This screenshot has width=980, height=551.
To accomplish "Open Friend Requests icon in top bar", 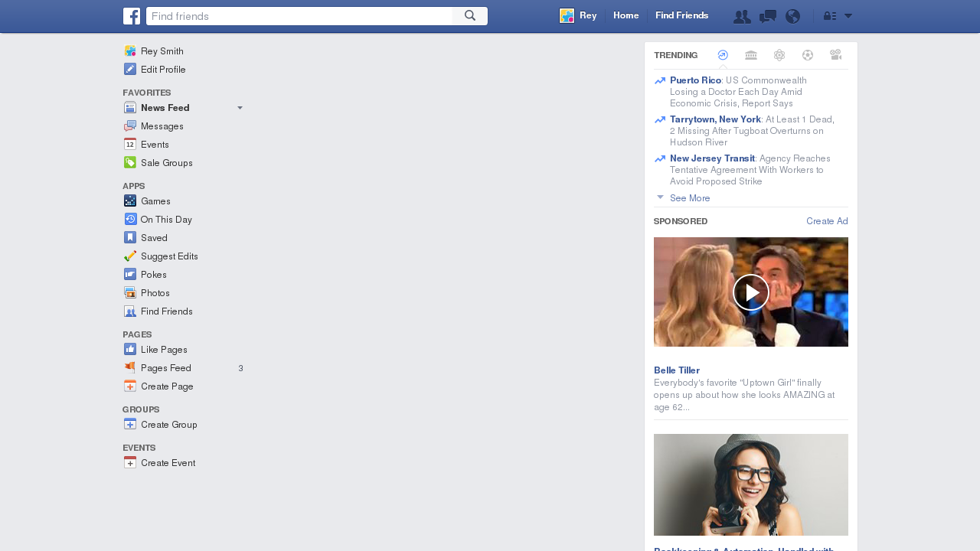I will point(741,16).
